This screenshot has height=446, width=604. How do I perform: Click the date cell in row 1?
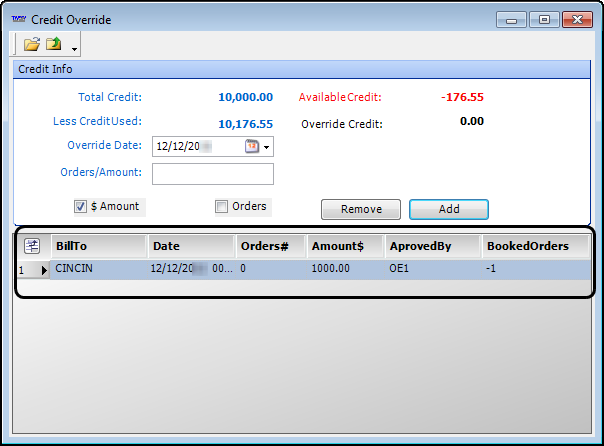(192, 268)
